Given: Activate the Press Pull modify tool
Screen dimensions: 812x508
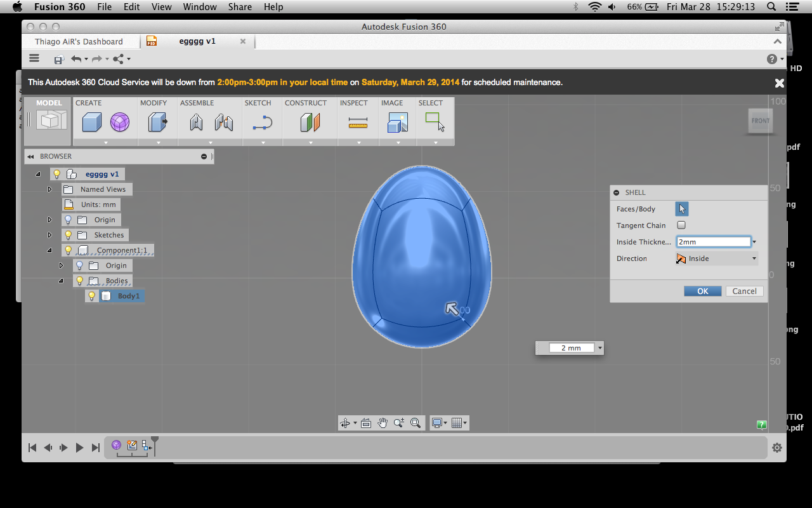Looking at the screenshot, I should 157,122.
